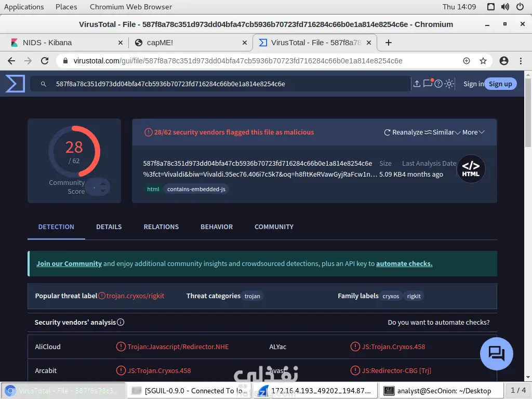The width and height of the screenshot is (532, 399).
Task: Click the Sign in link
Action: [474, 84]
